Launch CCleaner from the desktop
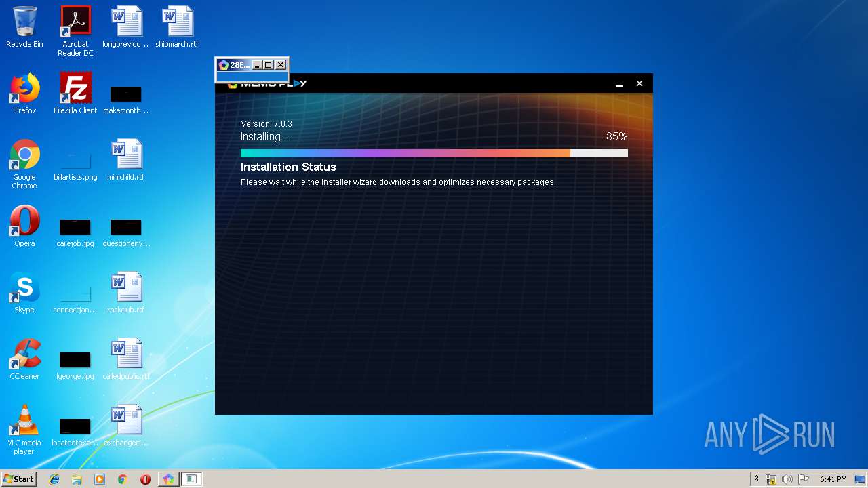Viewport: 868px width, 488px height. (x=24, y=359)
